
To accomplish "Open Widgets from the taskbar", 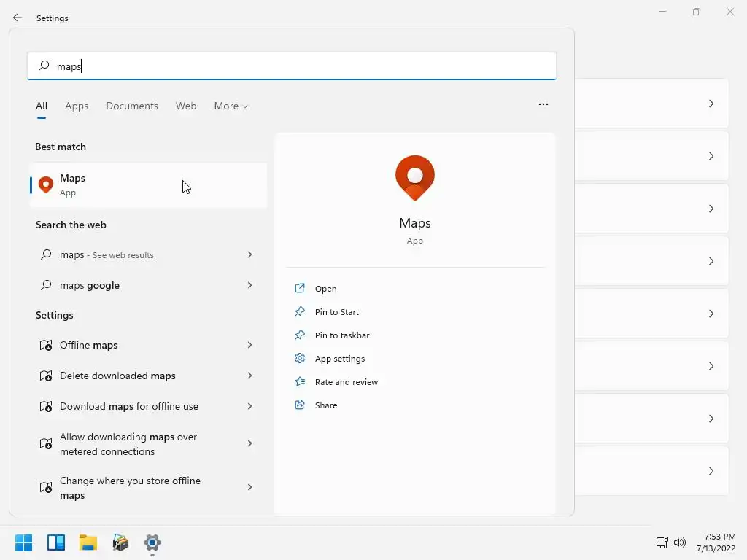I will 56,542.
